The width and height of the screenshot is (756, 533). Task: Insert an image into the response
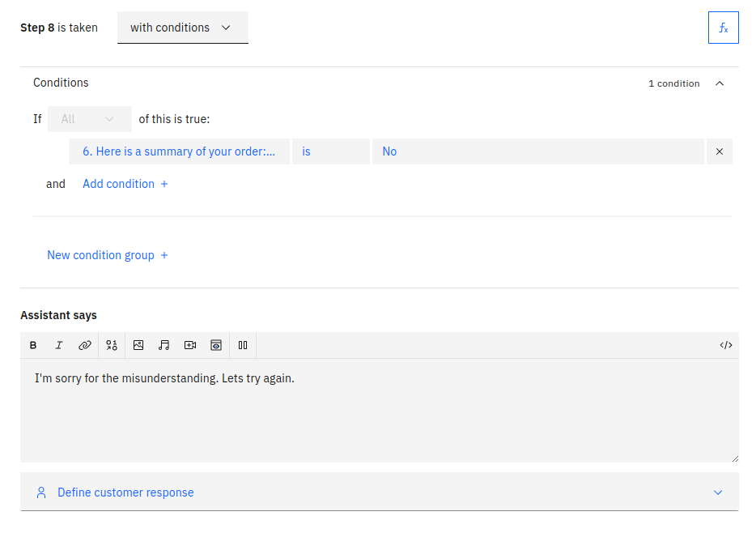pos(138,345)
